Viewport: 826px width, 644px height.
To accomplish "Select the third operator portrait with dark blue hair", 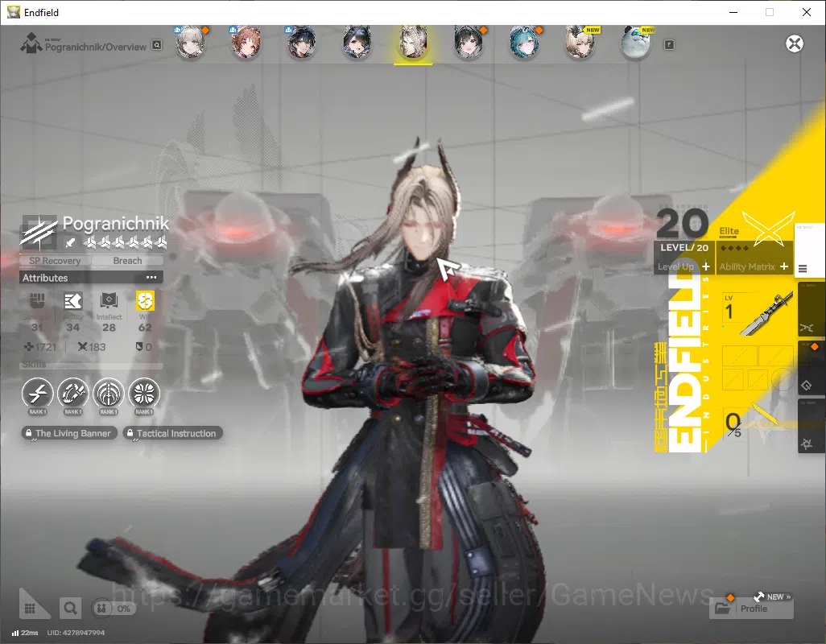I will click(x=302, y=42).
